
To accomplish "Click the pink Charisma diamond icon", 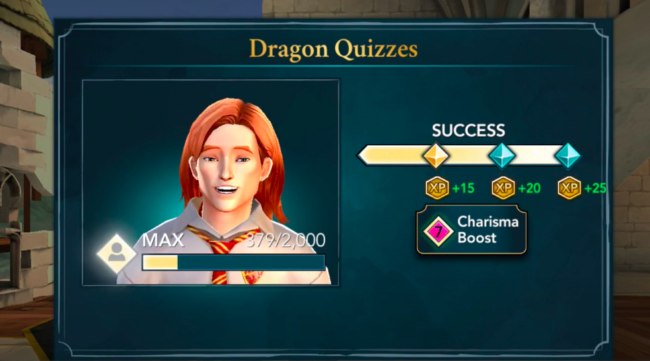I will [x=438, y=231].
